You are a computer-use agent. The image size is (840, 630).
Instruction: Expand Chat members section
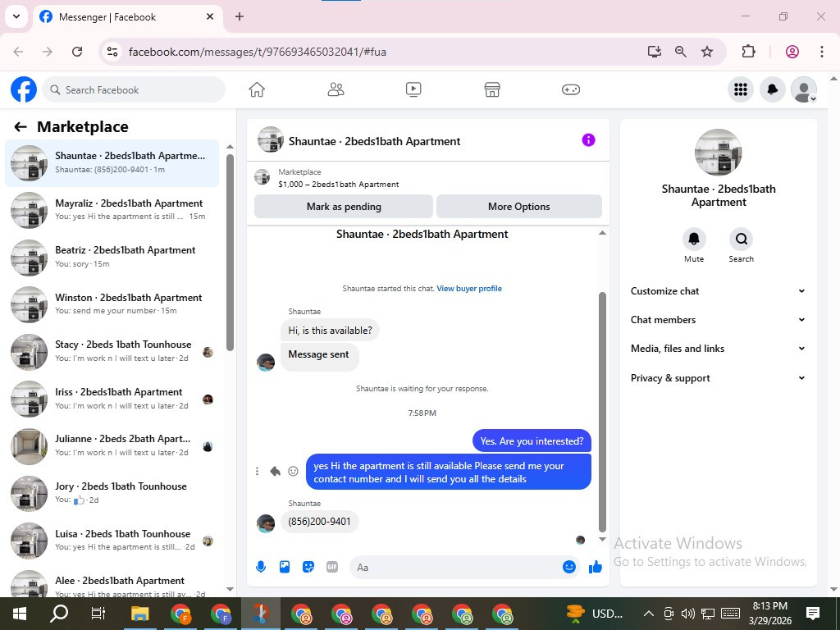coord(718,320)
